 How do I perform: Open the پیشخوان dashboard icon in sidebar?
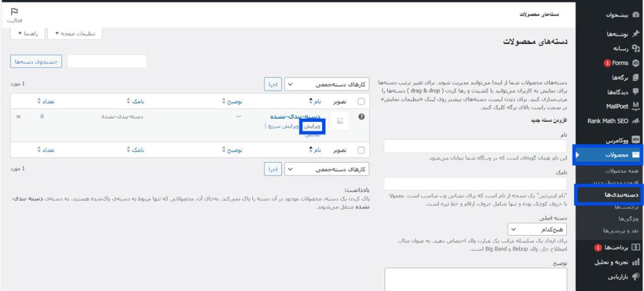(636, 15)
